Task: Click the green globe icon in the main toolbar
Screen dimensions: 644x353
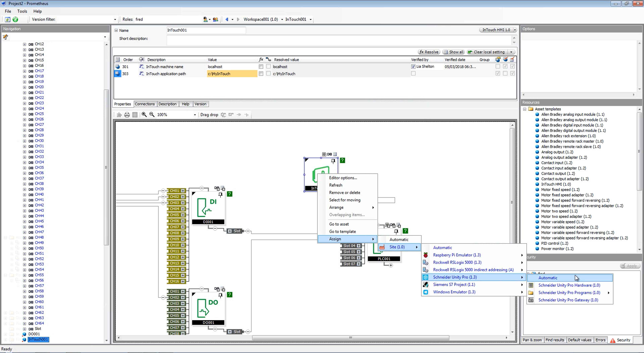Action: click(x=15, y=19)
